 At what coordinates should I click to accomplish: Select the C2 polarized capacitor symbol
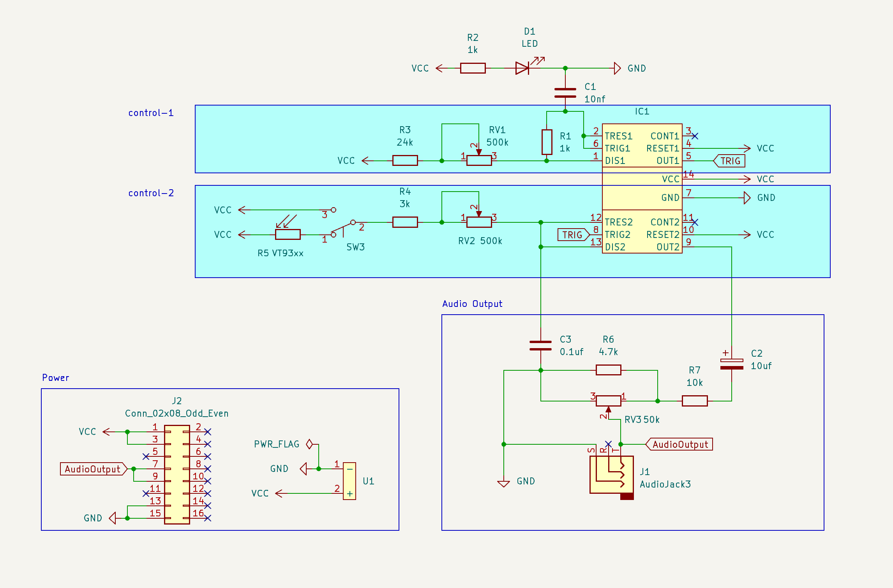tap(731, 364)
